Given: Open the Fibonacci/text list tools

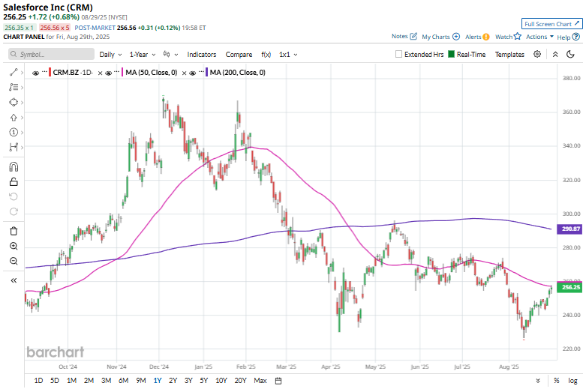Looking at the screenshot, I should click(14, 88).
